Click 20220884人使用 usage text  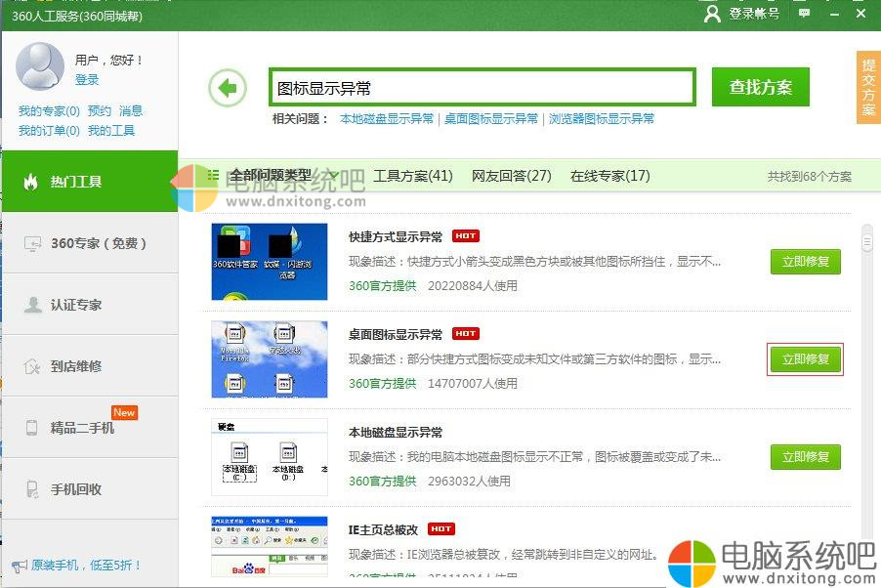click(x=473, y=285)
